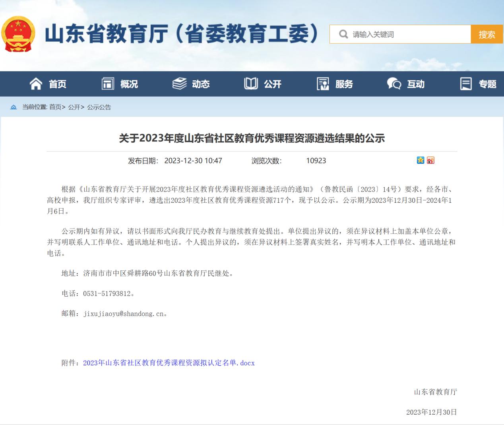Click the national emblem logo

pos(18,34)
